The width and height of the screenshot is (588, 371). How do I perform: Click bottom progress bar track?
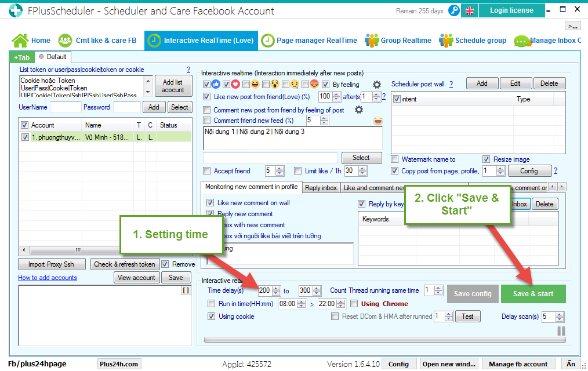tap(384, 340)
